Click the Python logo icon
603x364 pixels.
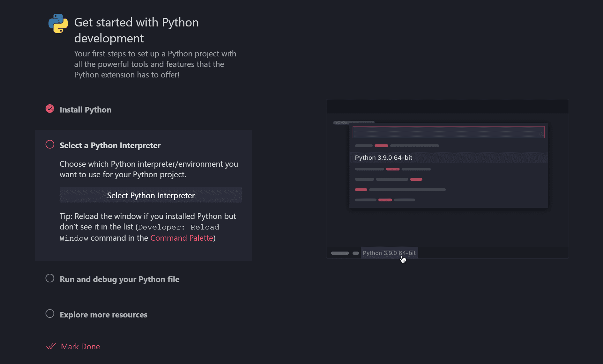click(58, 24)
